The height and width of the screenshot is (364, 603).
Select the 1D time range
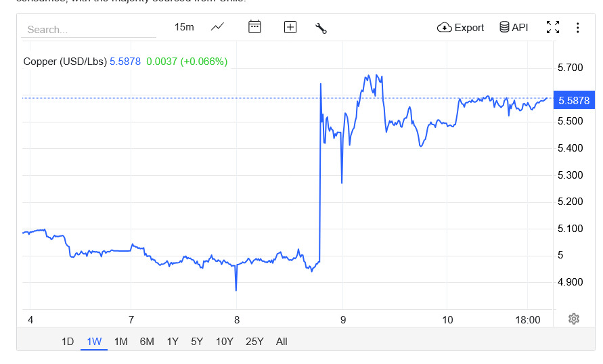pyautogui.click(x=68, y=342)
